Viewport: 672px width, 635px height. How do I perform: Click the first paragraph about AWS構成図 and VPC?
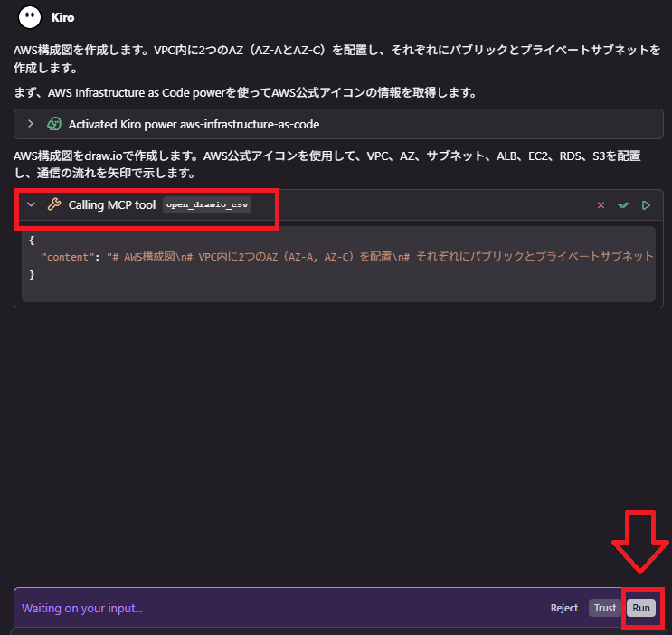click(x=336, y=58)
